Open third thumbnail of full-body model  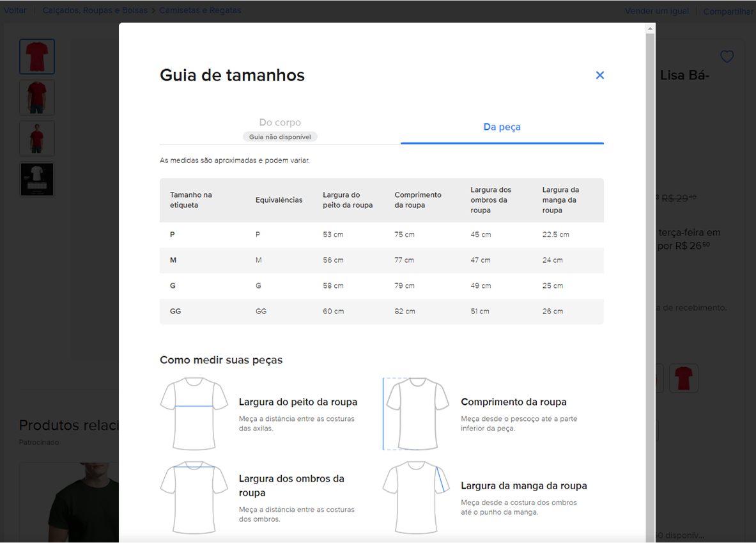[x=37, y=139]
